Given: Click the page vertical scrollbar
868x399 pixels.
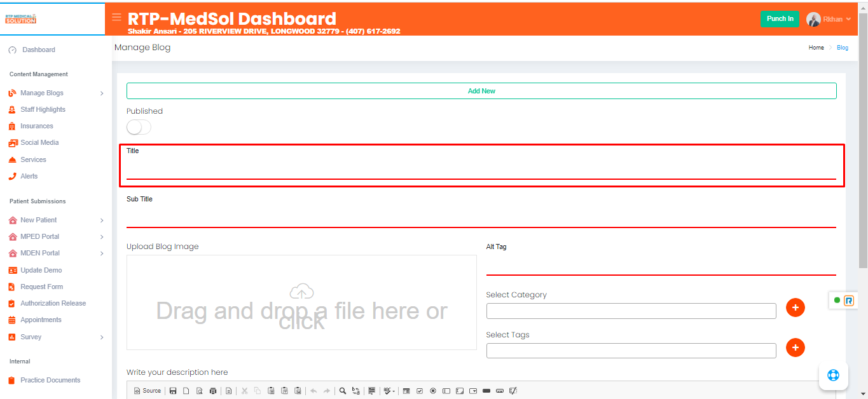Looking at the screenshot, I should [863, 140].
